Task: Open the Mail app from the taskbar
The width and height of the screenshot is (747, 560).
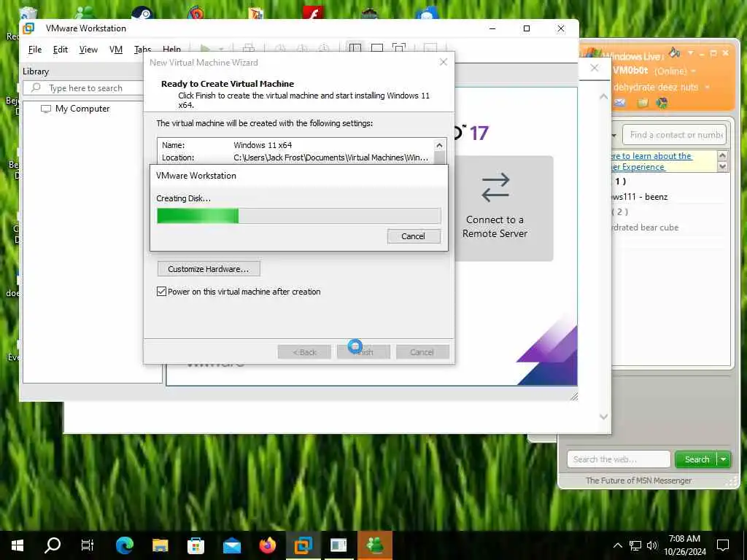Action: click(x=232, y=545)
